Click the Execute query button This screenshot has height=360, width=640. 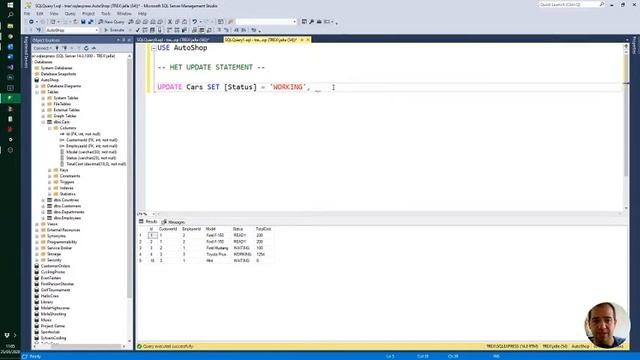coord(114,30)
